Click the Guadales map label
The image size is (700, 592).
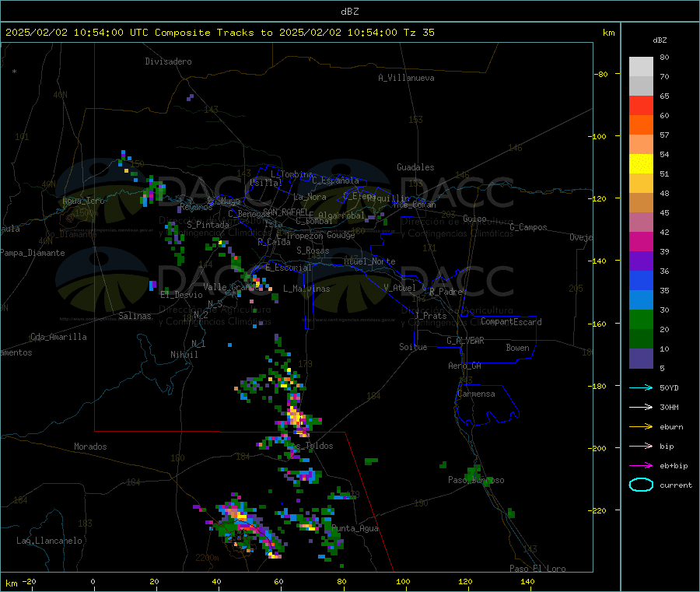415,167
